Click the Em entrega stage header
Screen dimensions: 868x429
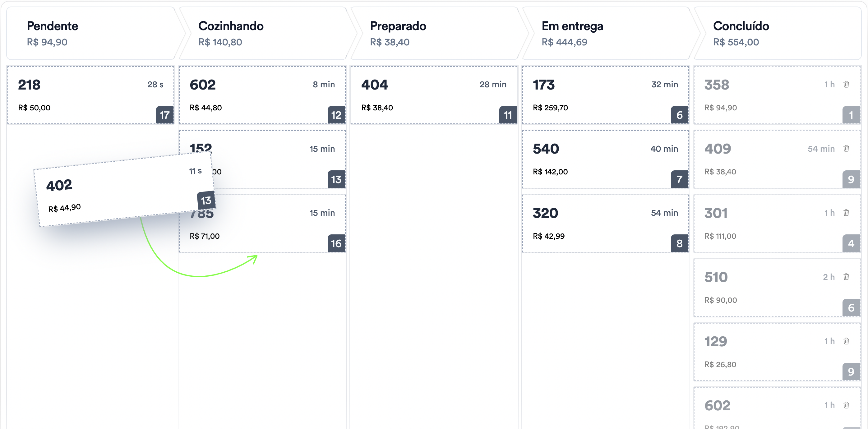coord(606,33)
